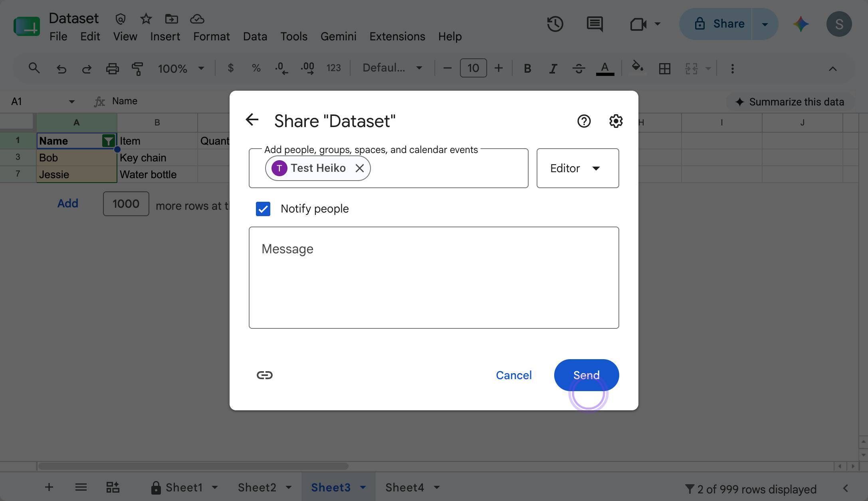Open the Extensions menu

(x=397, y=36)
